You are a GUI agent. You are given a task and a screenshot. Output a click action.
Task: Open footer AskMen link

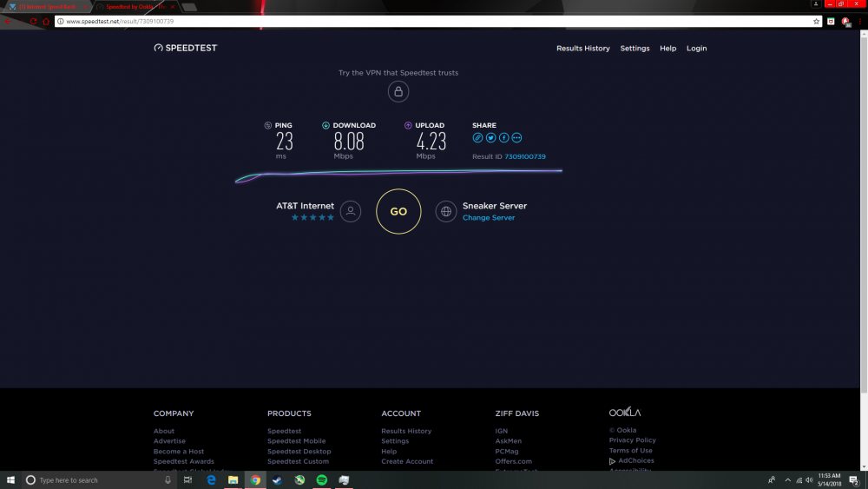point(508,441)
